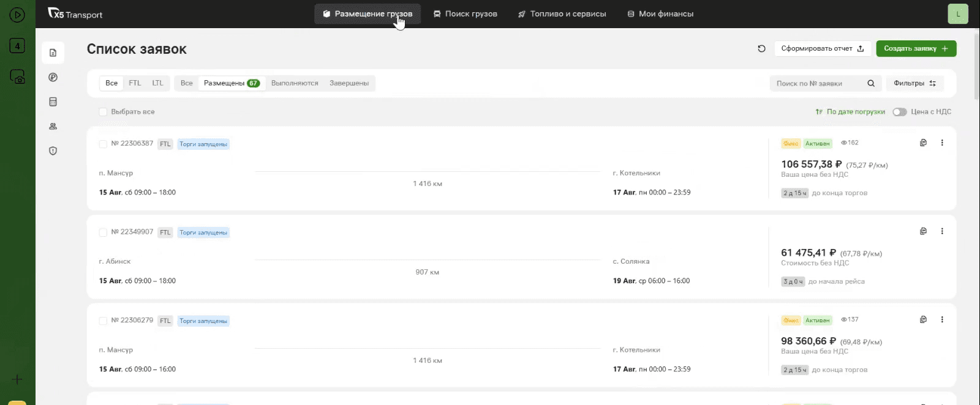This screenshot has width=980, height=405.
Task: Click Торги запущены badge on № 22306387
Action: point(203,144)
